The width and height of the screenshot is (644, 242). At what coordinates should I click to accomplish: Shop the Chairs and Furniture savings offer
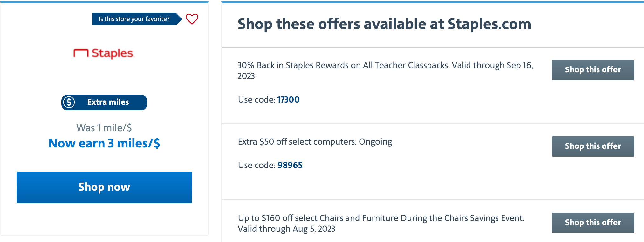(593, 223)
